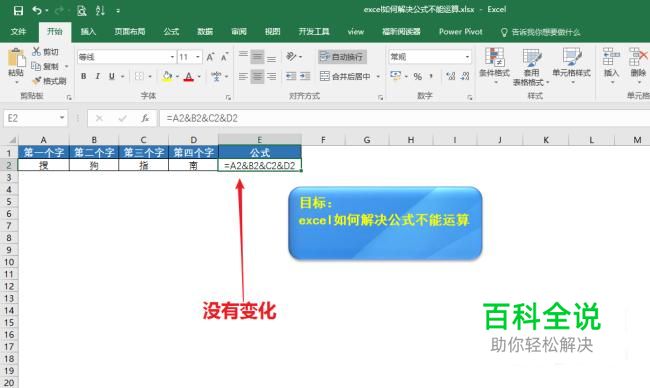The width and height of the screenshot is (650, 388).
Task: Switch to the 公式 tab
Action: pos(171,32)
